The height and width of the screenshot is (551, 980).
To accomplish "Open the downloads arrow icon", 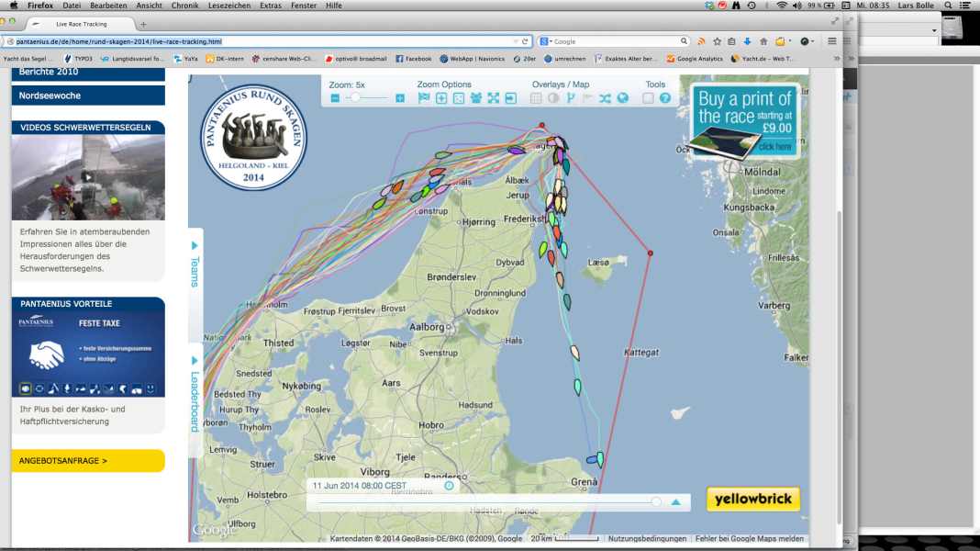I will click(747, 41).
